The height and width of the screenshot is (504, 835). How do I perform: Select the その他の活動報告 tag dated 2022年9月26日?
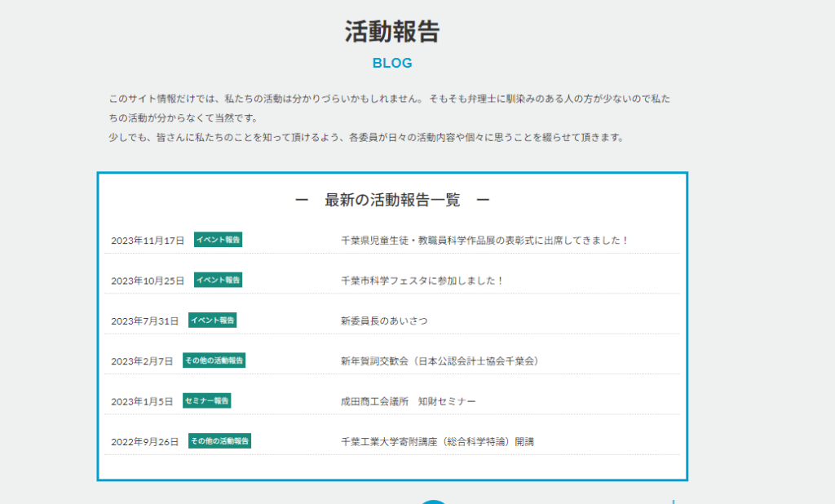point(219,441)
